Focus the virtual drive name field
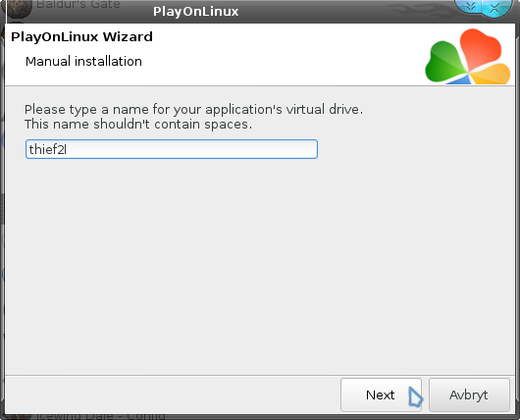 tap(172, 149)
